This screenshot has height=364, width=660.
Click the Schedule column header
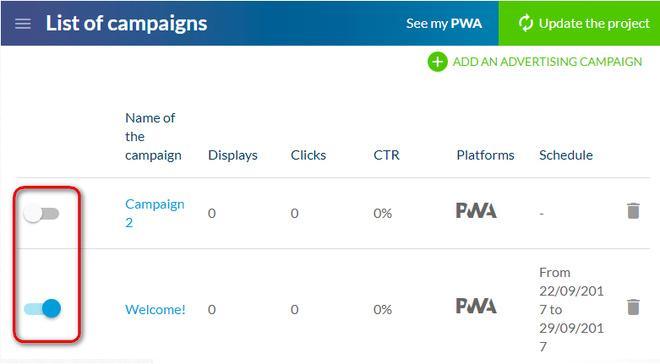(x=566, y=155)
